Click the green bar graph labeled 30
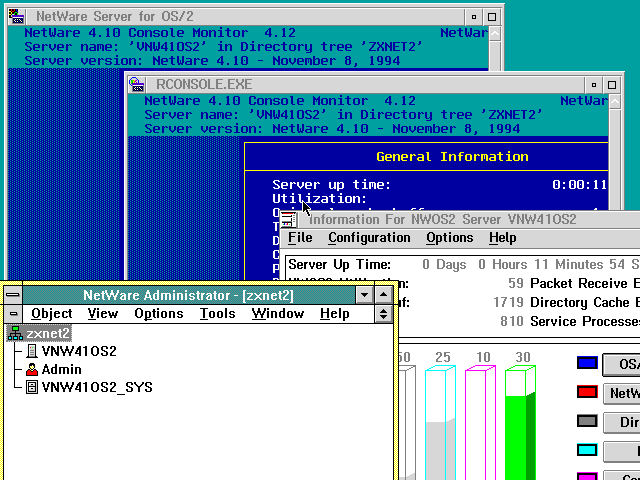Screen dimensions: 640x480 point(520,423)
